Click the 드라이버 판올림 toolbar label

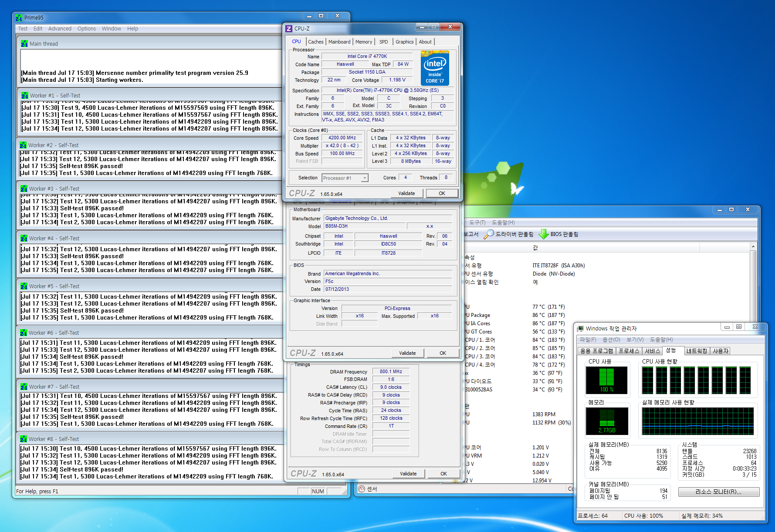[514, 234]
